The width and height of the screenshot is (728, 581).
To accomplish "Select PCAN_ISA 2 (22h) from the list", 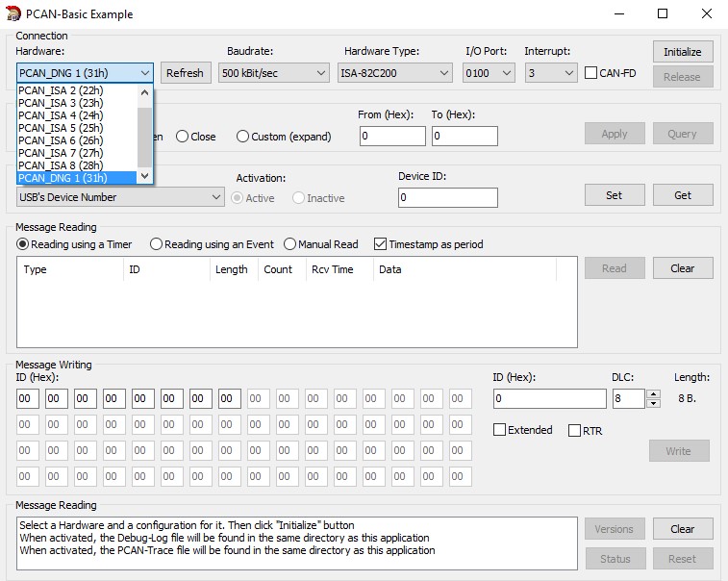I will pyautogui.click(x=77, y=90).
